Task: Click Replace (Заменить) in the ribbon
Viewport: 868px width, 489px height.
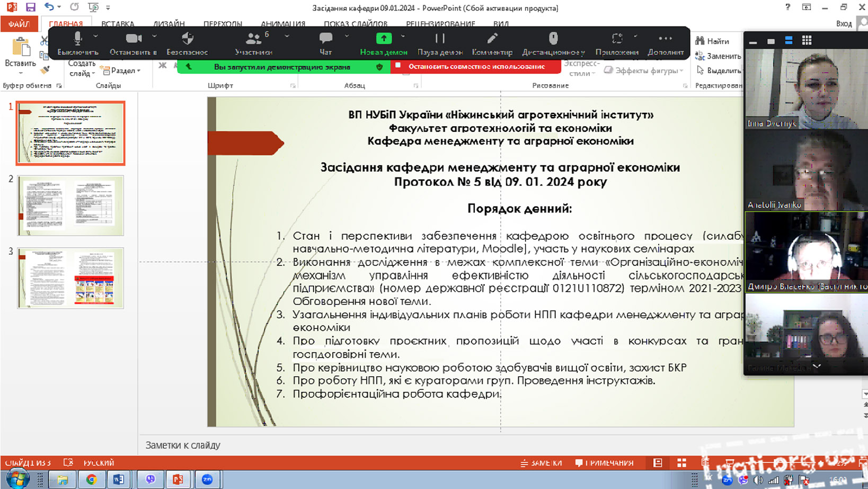Action: [x=718, y=56]
